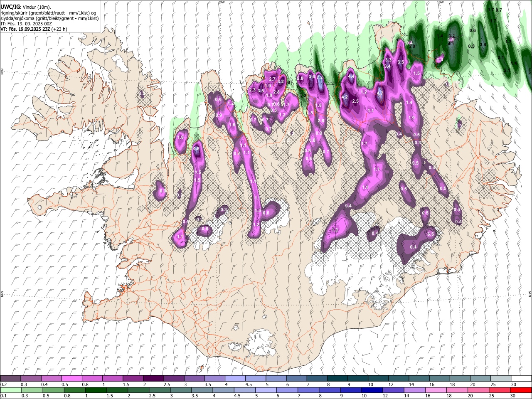Select the bright pink swatch between 0.5 and 0.8, upper scale

pyautogui.click(x=71, y=379)
